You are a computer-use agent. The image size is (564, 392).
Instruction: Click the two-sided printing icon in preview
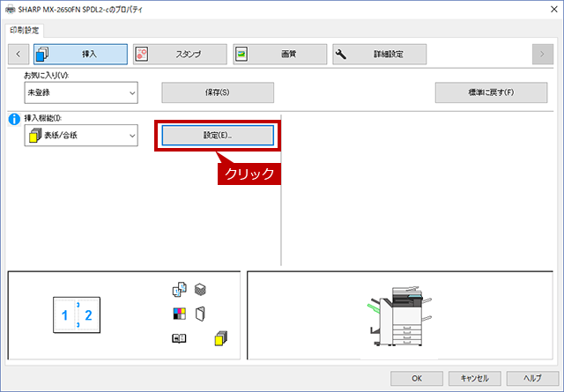coord(179,290)
